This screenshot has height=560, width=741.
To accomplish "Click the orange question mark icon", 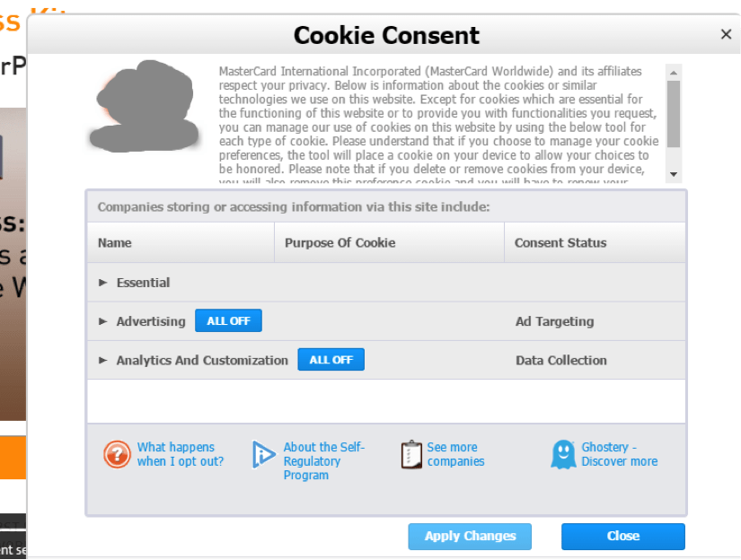I will 117,454.
